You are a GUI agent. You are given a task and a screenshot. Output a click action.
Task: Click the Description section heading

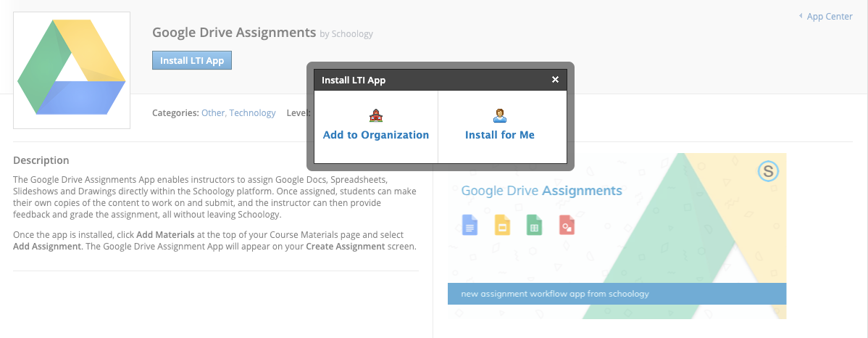click(x=41, y=160)
